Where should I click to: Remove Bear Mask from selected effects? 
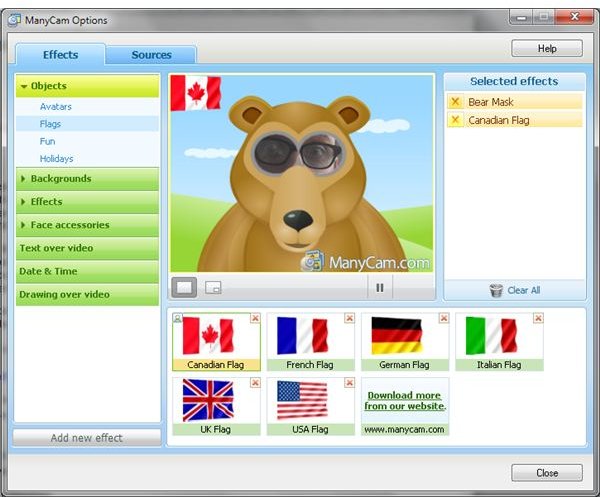click(x=455, y=102)
